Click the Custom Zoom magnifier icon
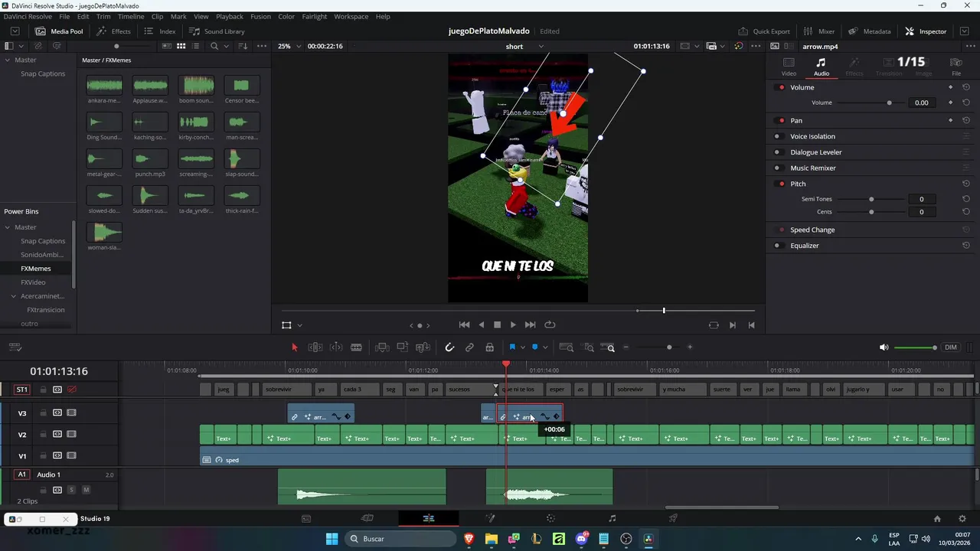The width and height of the screenshot is (980, 551). (609, 347)
